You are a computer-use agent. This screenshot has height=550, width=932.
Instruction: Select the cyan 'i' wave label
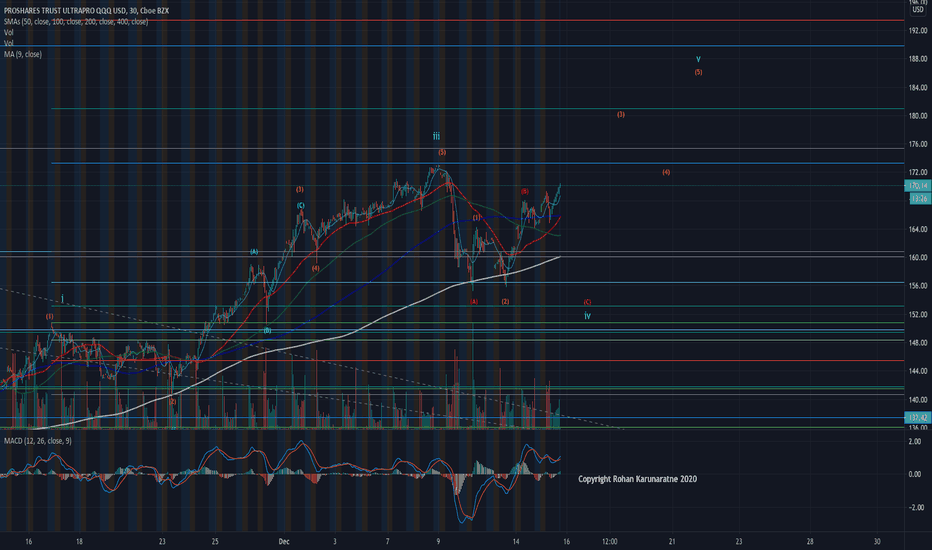pos(62,298)
